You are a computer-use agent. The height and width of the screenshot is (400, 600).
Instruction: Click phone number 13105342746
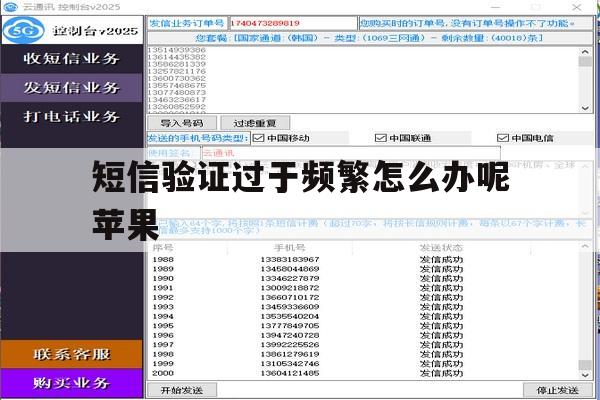coord(290,364)
